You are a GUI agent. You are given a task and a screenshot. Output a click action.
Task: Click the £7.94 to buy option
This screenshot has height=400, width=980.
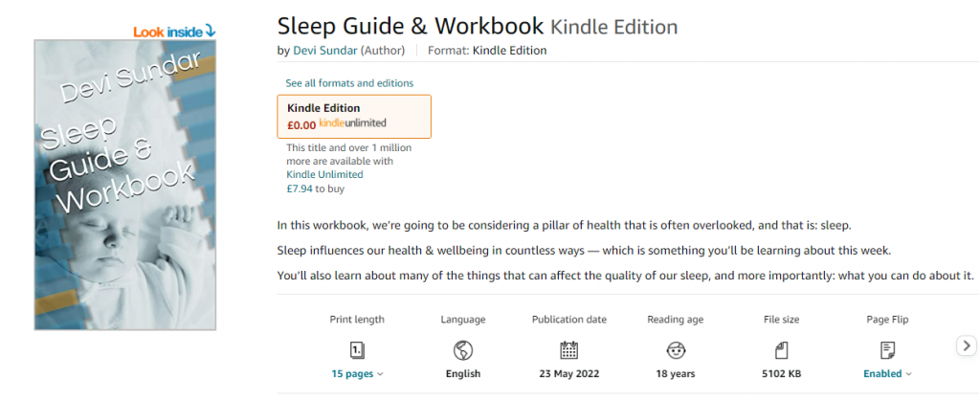[x=315, y=189]
